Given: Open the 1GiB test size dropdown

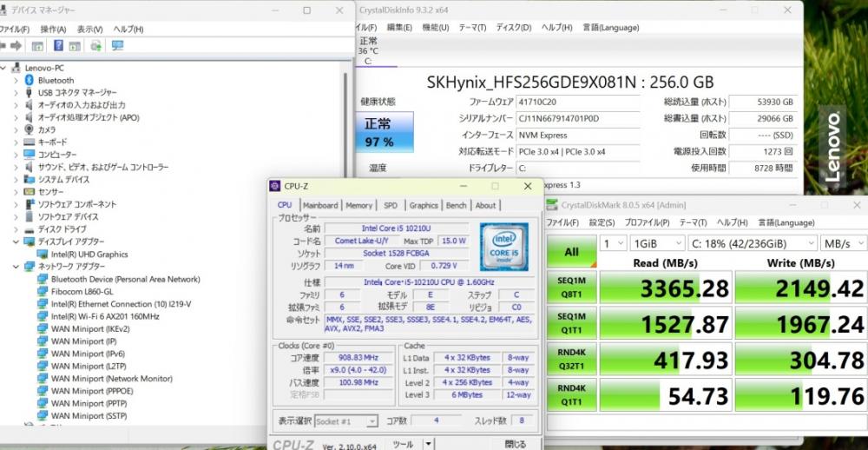Looking at the screenshot, I should point(655,243).
